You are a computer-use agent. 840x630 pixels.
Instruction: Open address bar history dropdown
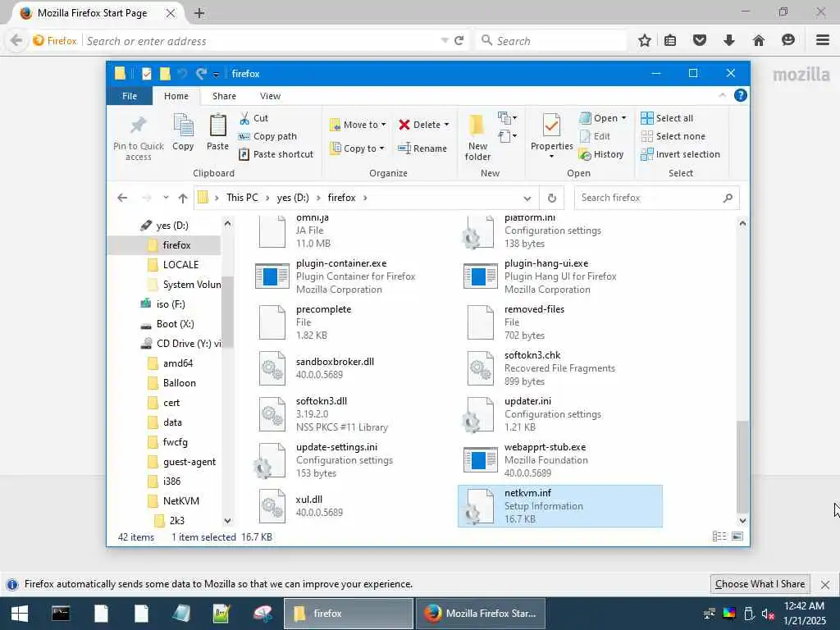(x=527, y=199)
